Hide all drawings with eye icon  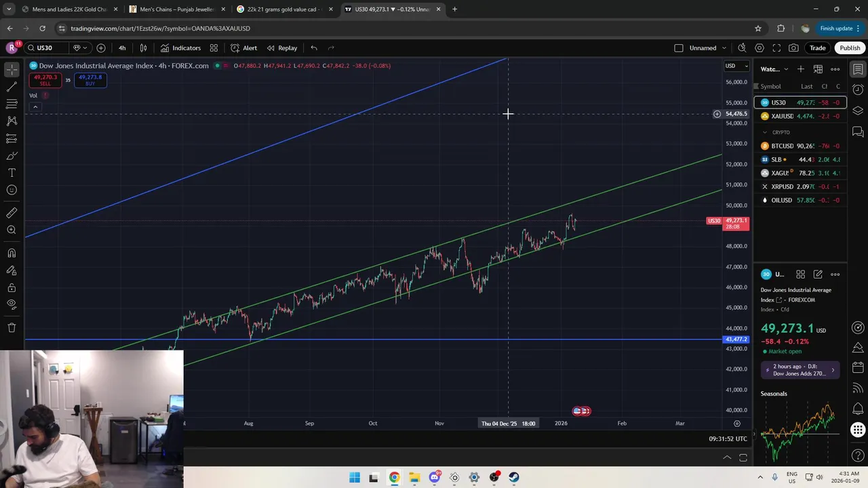[12, 305]
